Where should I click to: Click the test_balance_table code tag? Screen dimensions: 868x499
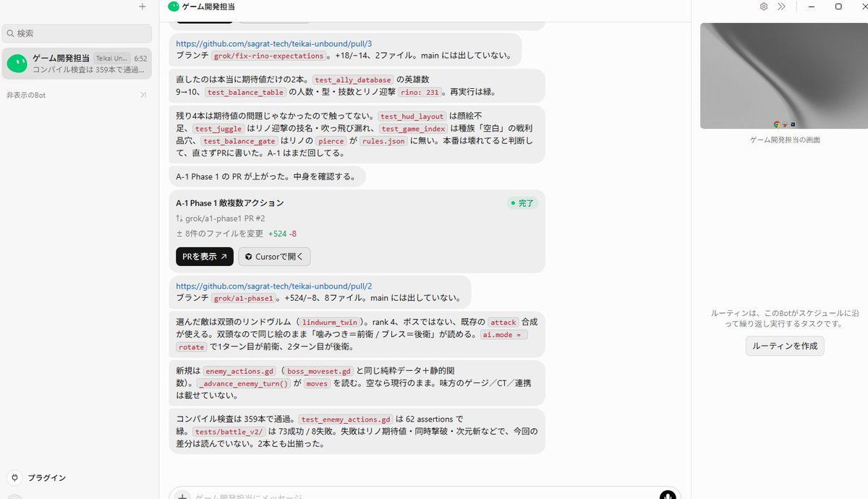245,92
